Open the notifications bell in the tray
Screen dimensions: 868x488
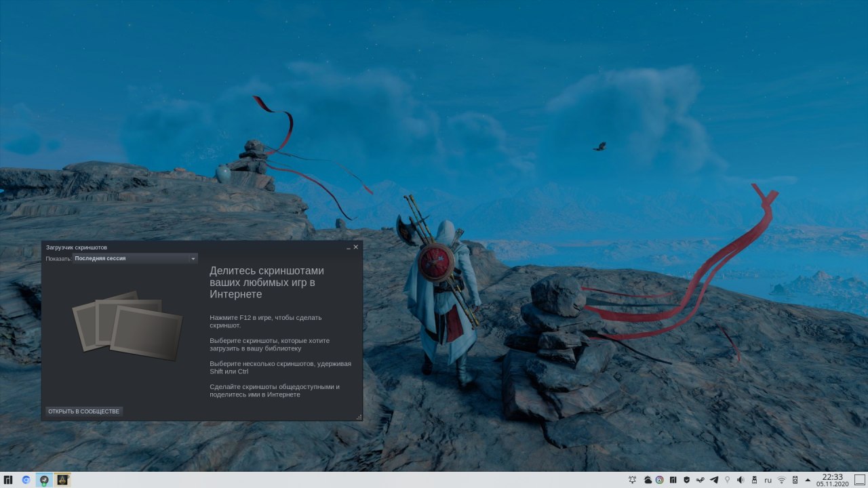633,480
